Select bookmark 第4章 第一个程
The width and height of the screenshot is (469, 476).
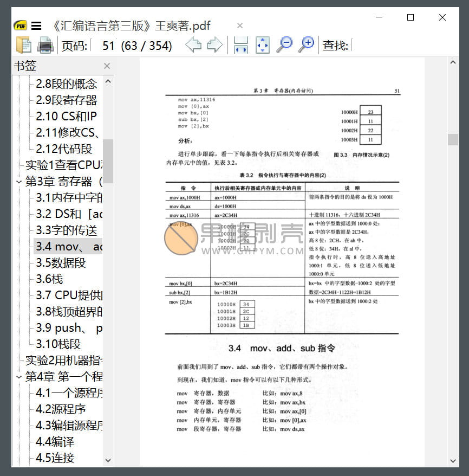pyautogui.click(x=64, y=377)
